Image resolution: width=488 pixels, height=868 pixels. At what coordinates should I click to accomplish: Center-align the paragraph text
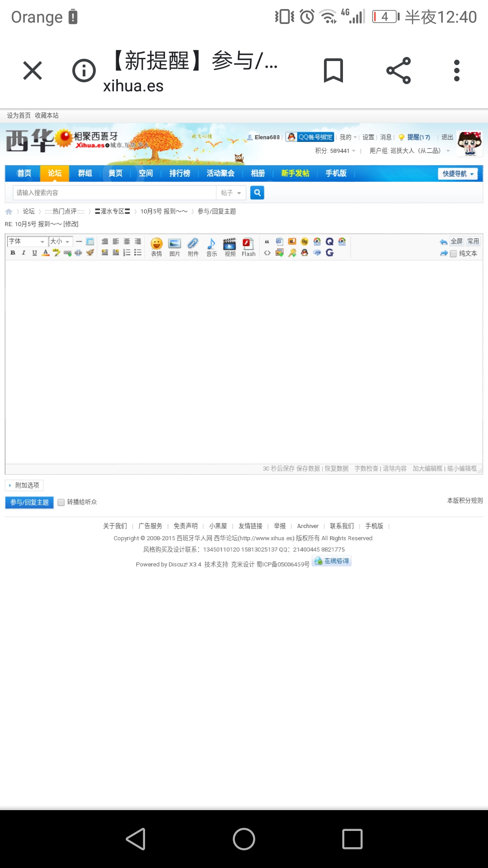(x=127, y=241)
